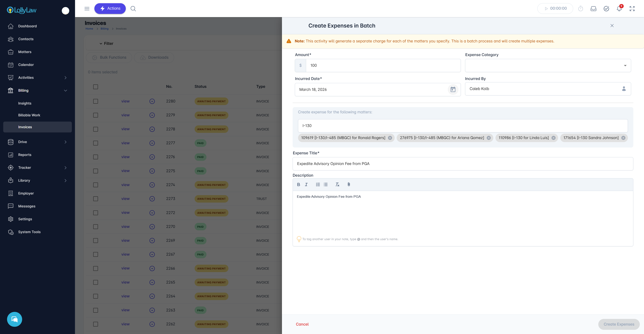Check the invoice 2279 checkbox

click(x=96, y=115)
